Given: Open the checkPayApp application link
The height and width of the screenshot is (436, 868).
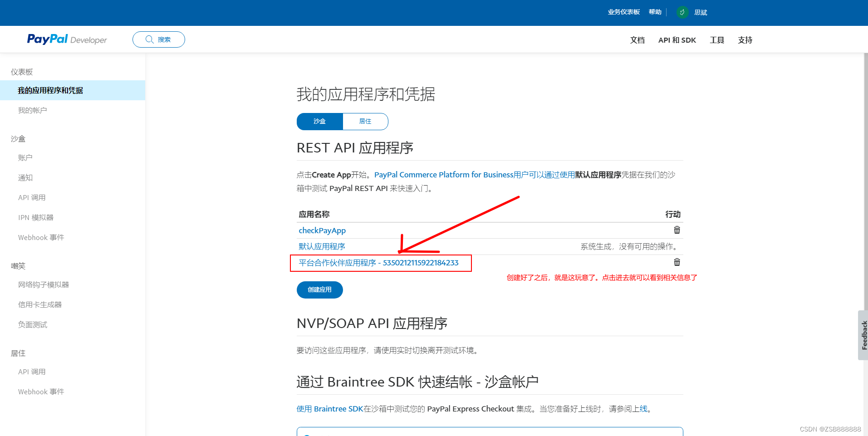Looking at the screenshot, I should 322,230.
